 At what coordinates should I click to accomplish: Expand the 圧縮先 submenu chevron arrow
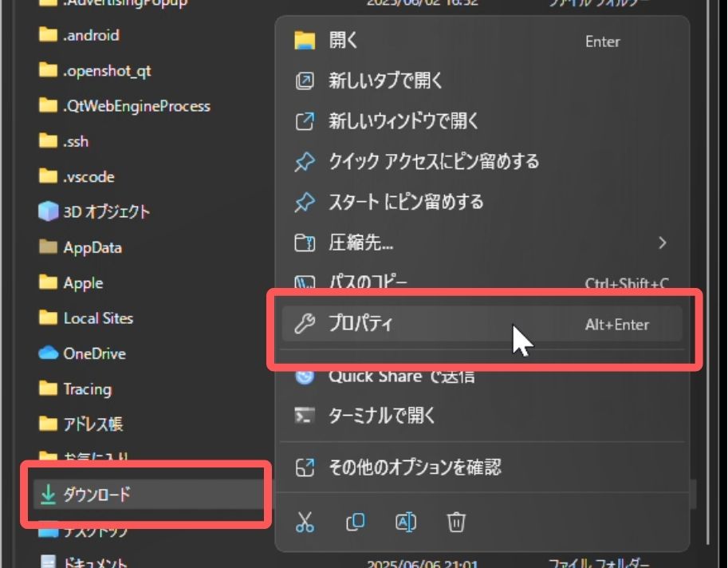[663, 243]
